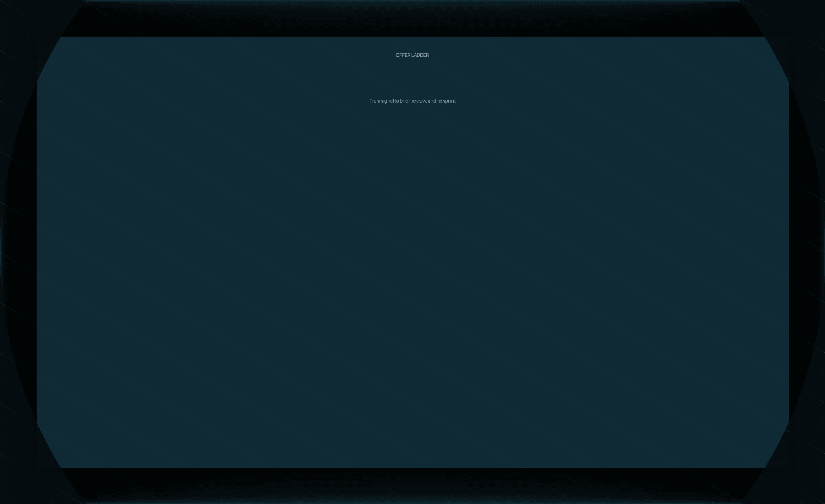Select the "From signal to brief, review, and fix sprint" subtitle
The height and width of the screenshot is (504, 825).
click(x=412, y=101)
